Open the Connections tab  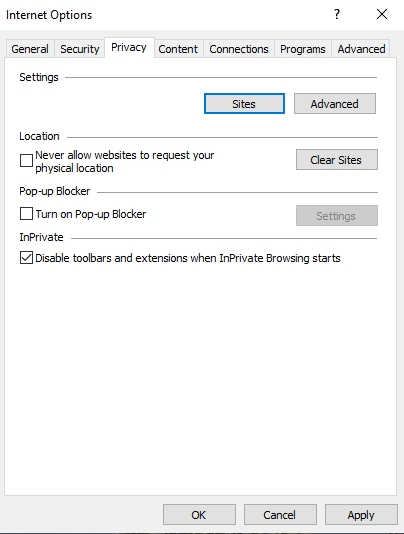point(239,49)
